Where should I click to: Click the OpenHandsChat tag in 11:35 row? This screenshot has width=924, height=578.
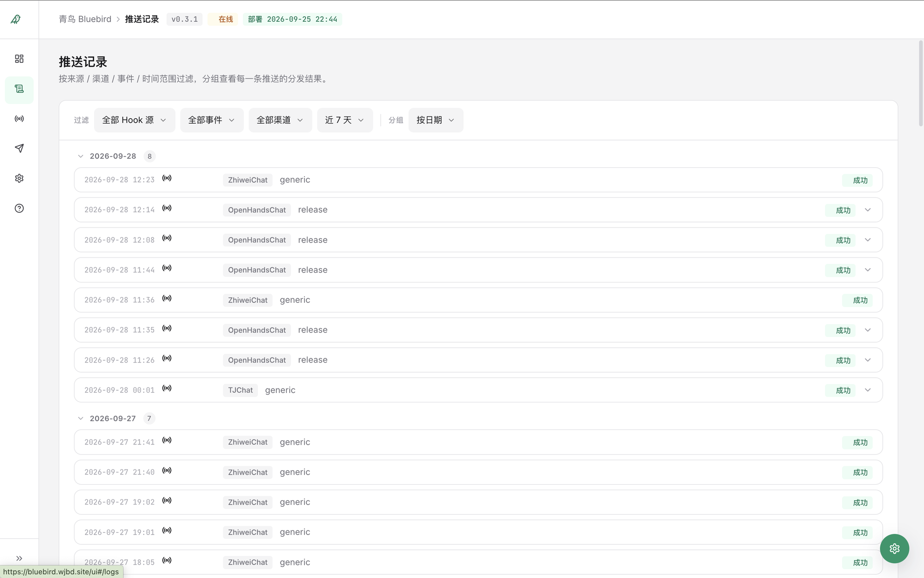pos(257,330)
